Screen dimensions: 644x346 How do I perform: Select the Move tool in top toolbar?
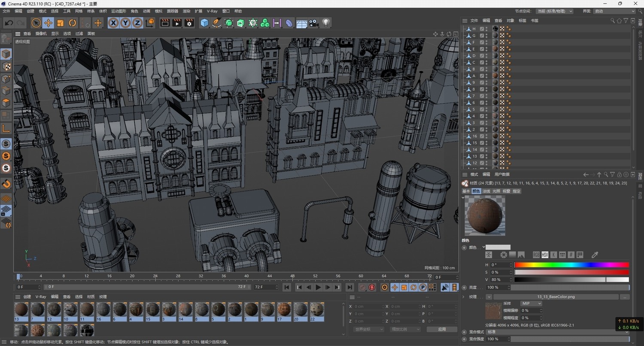(48, 23)
